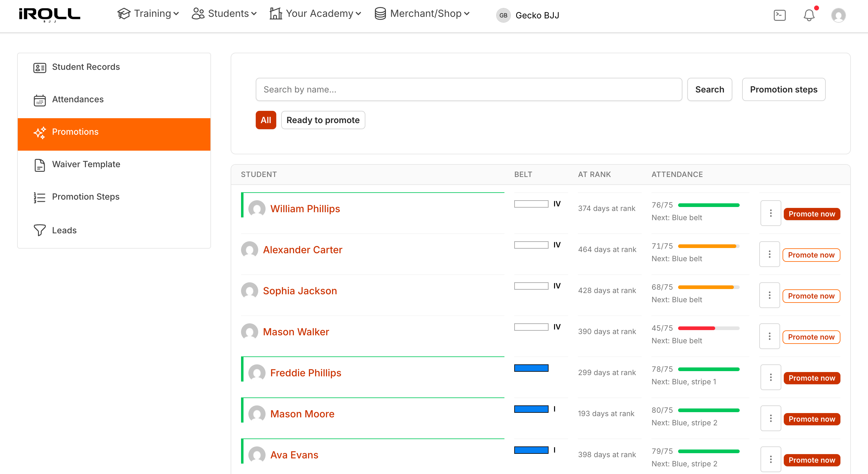This screenshot has height=474, width=868.
Task: Click the Leads funnel icon
Action: coord(40,230)
